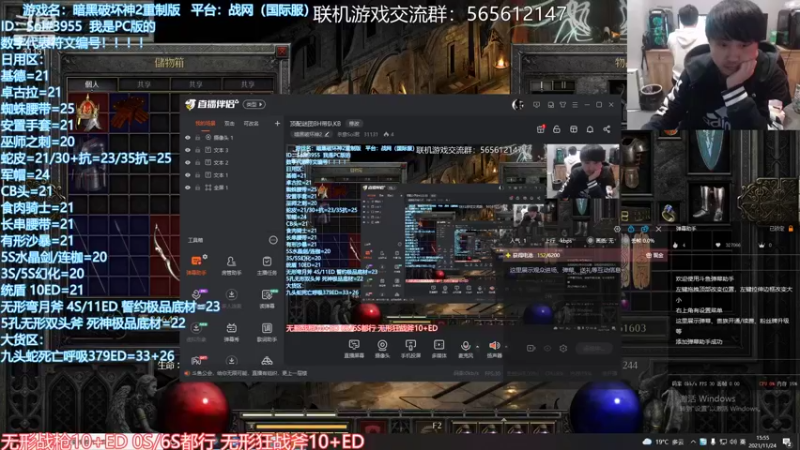Screen dimensions: 800x450
Task: Close the 弹幕助手 overlay panel
Action: (x=658, y=229)
